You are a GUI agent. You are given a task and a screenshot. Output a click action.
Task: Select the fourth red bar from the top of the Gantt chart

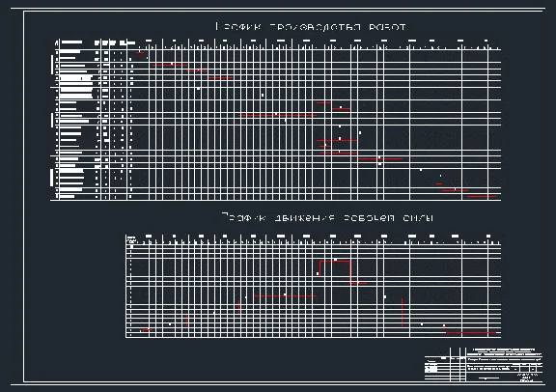(x=220, y=77)
